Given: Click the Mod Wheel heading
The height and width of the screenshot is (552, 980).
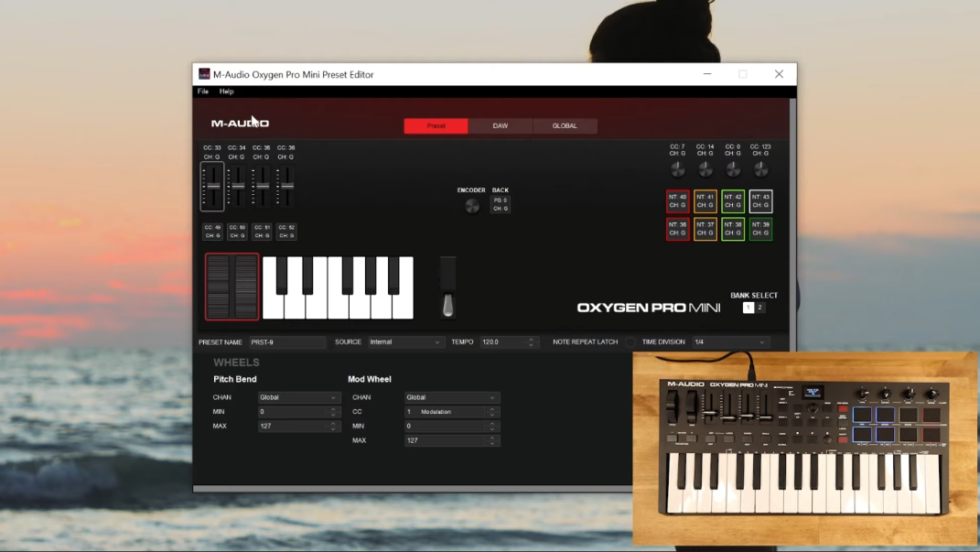Looking at the screenshot, I should pyautogui.click(x=370, y=380).
